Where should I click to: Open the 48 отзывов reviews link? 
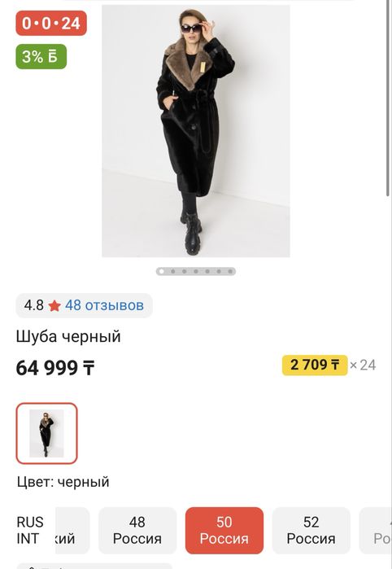click(x=104, y=305)
